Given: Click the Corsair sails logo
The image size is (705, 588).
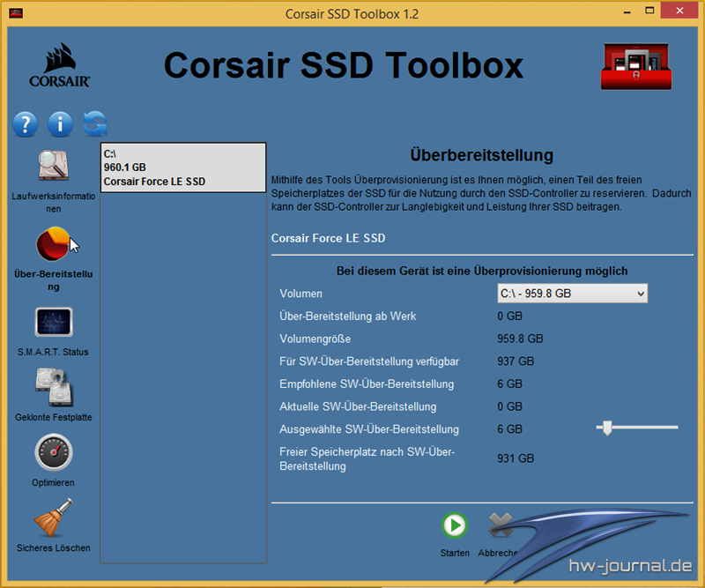Looking at the screenshot, I should [59, 64].
